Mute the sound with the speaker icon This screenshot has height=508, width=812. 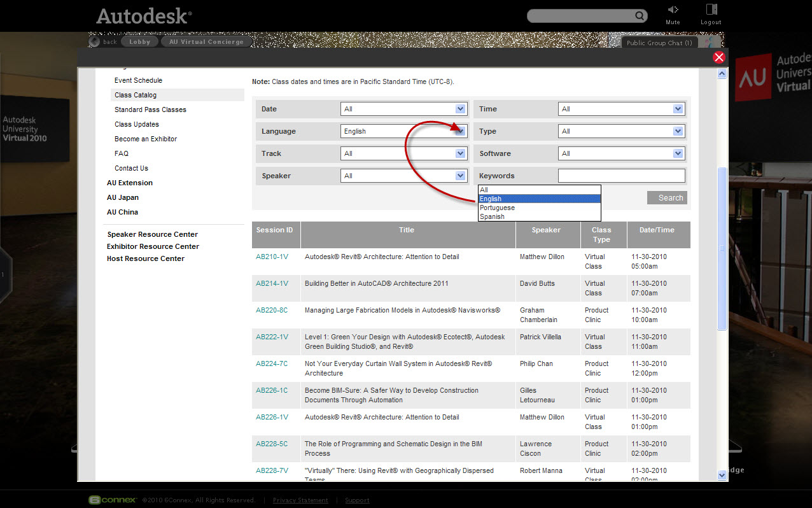pos(673,10)
